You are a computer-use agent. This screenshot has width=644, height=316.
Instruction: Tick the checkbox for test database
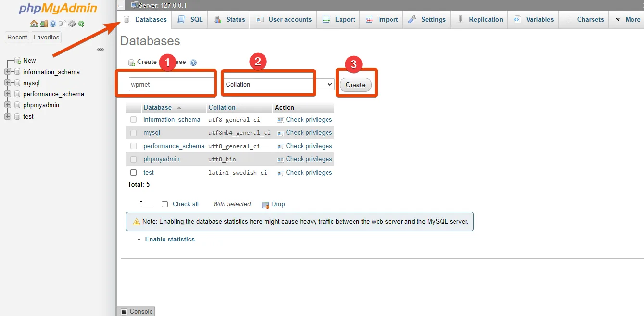[x=134, y=173]
